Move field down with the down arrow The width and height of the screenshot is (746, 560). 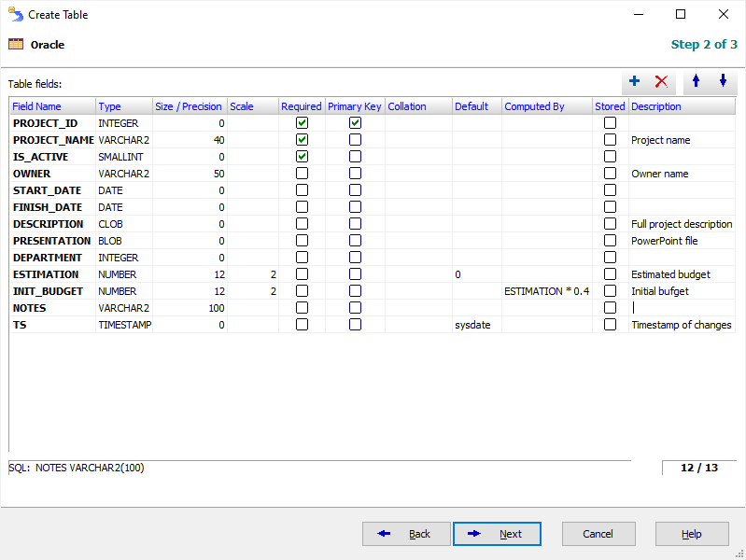pyautogui.click(x=723, y=82)
